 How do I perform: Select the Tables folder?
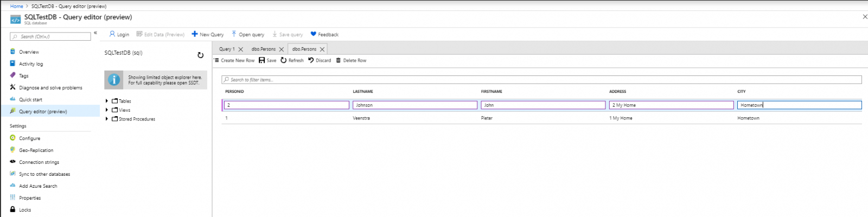tap(122, 101)
